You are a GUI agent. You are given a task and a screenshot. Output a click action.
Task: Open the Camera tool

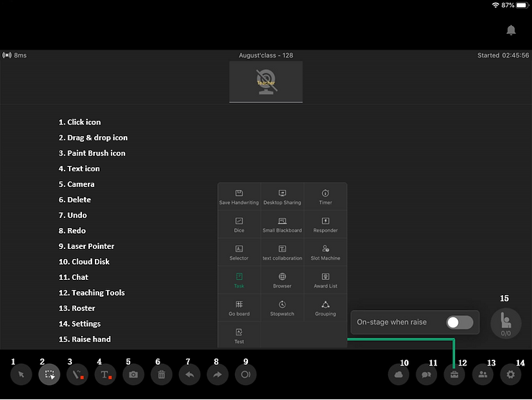click(x=134, y=375)
